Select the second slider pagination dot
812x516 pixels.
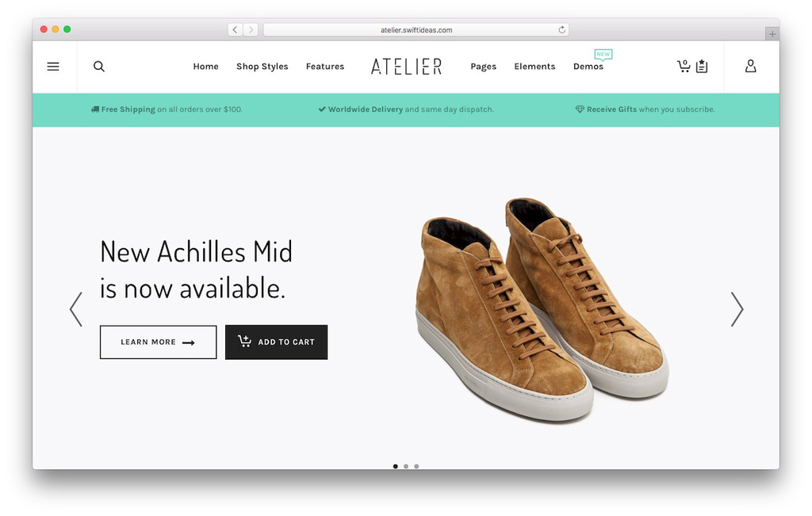[x=406, y=466]
